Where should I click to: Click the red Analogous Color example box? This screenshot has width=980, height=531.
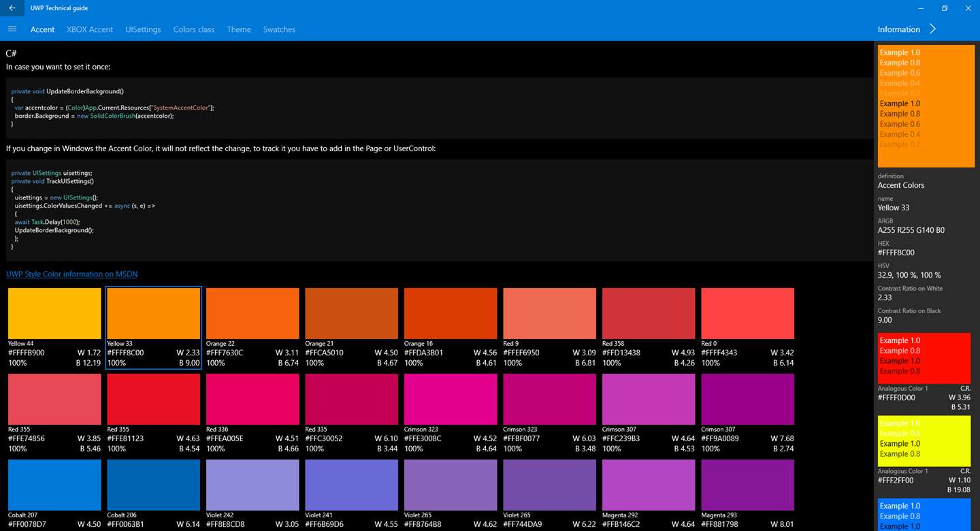coord(924,358)
